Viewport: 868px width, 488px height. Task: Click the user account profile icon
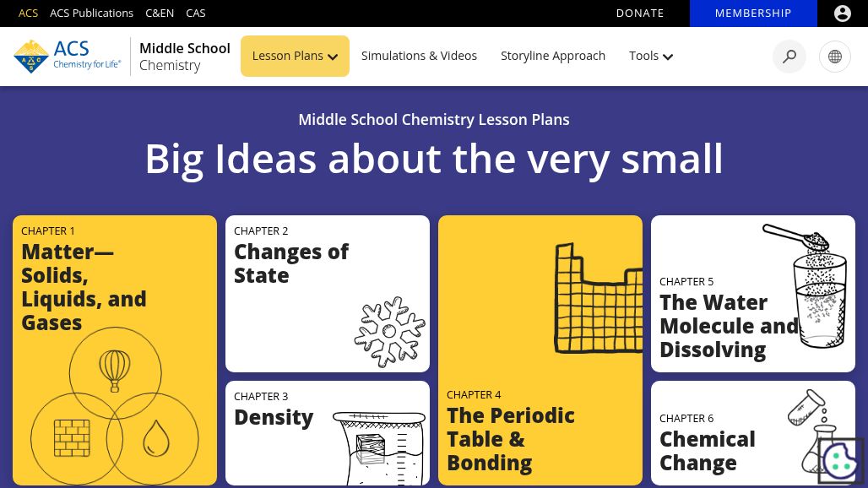pyautogui.click(x=842, y=14)
